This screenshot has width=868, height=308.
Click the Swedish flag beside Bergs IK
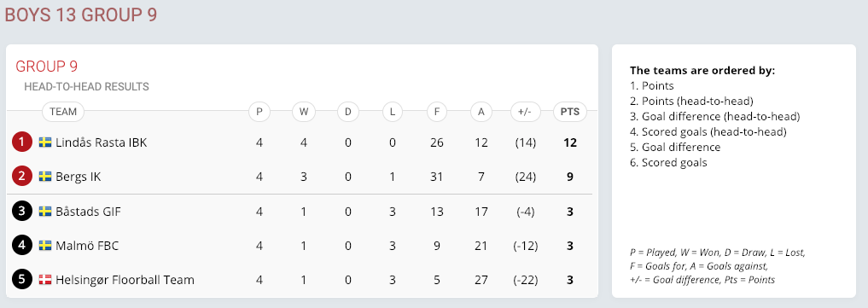coord(45,177)
